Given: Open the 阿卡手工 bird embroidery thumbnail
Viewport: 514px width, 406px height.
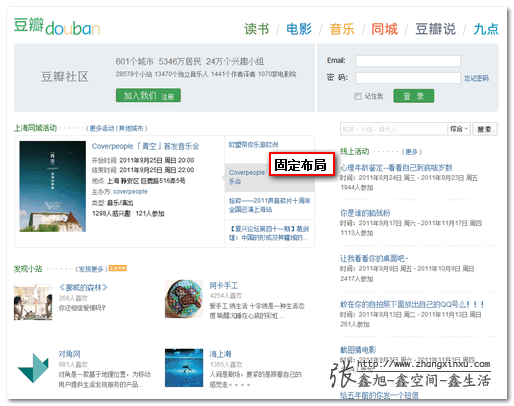Looking at the screenshot, I should click(184, 299).
